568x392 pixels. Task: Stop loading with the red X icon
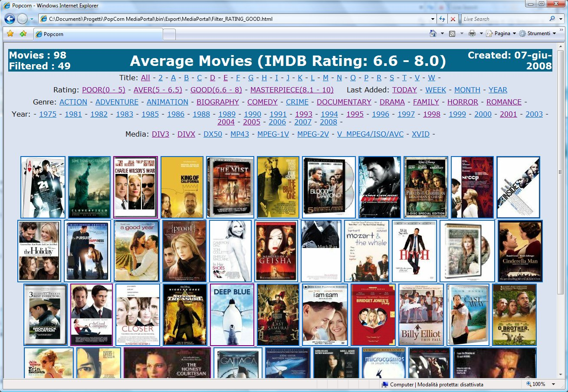pyautogui.click(x=453, y=19)
